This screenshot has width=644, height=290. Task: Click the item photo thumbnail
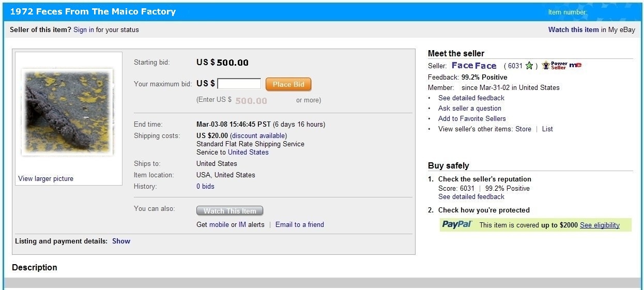pyautogui.click(x=68, y=112)
